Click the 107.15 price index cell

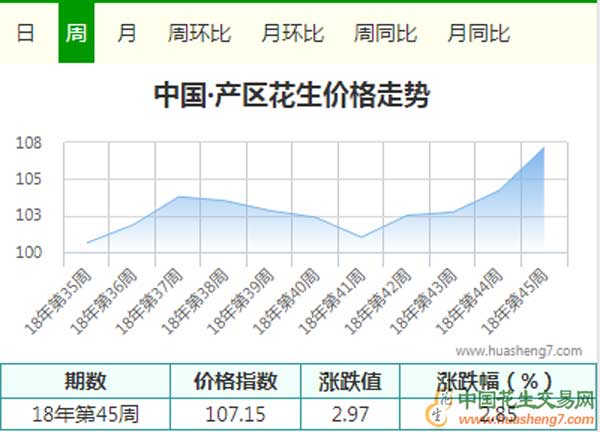(x=236, y=413)
